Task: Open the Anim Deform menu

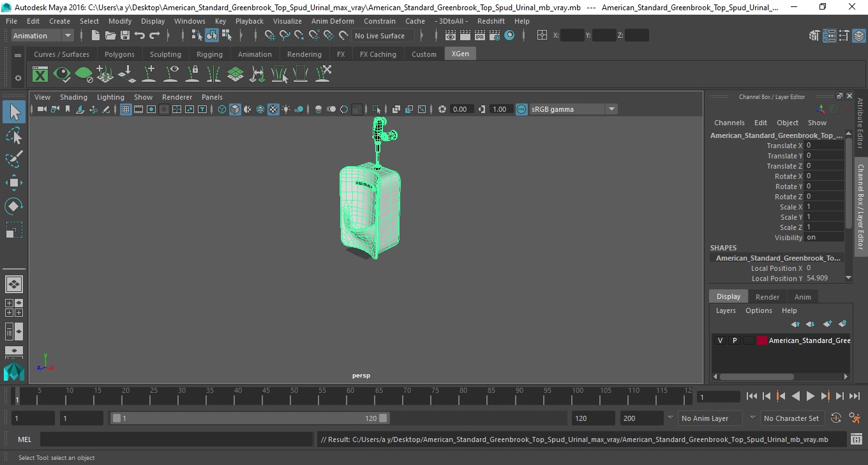Action: click(x=333, y=21)
